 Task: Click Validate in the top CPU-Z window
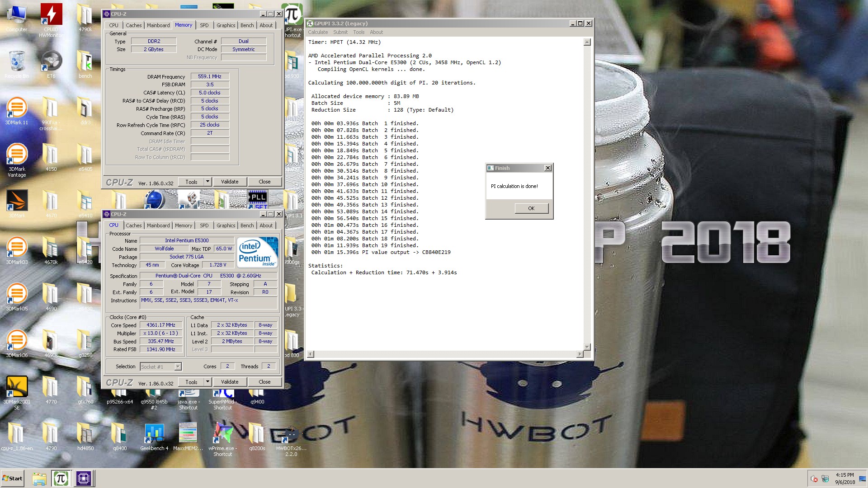230,182
